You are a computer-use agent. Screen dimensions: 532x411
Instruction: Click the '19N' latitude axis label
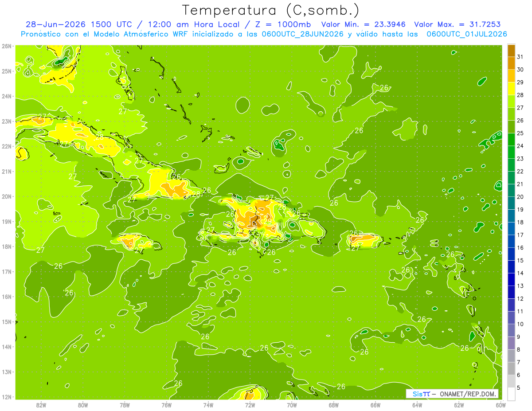[7, 222]
